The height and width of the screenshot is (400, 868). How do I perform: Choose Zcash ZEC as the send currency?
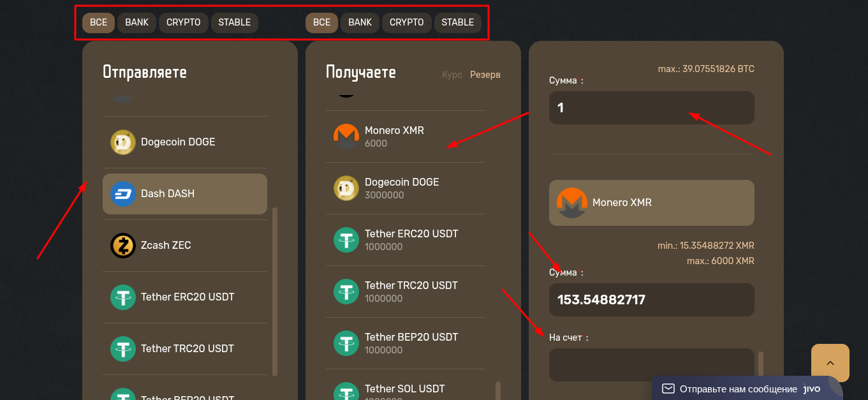tap(185, 246)
